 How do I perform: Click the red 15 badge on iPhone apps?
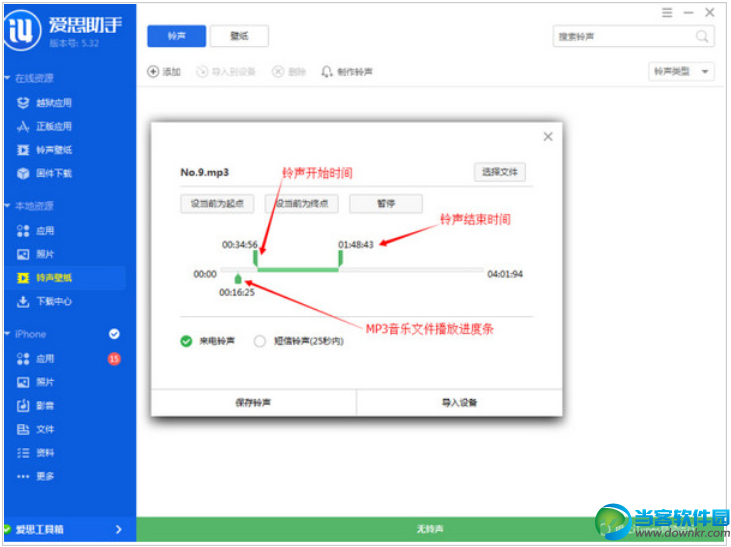(114, 359)
